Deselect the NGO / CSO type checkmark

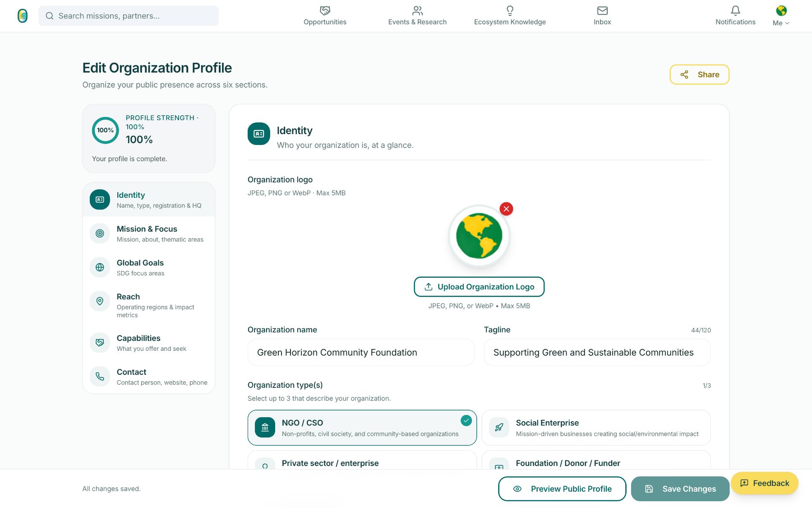tap(466, 420)
